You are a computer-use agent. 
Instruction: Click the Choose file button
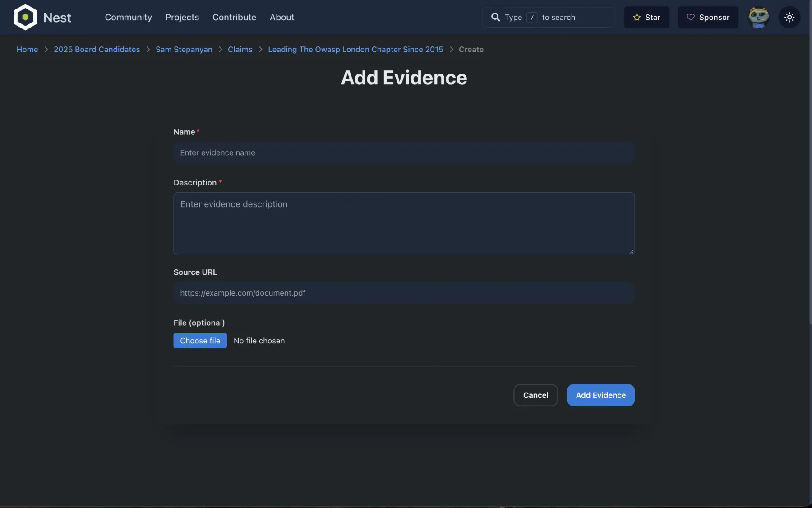pyautogui.click(x=200, y=341)
